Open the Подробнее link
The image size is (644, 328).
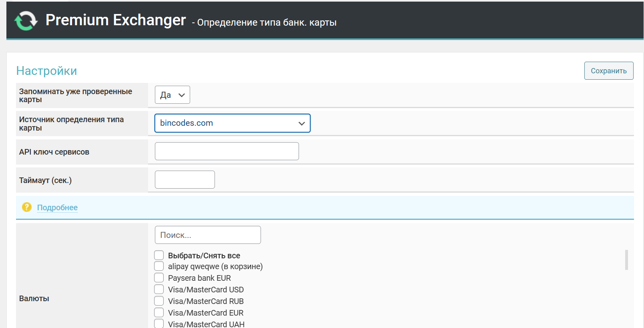coord(57,207)
